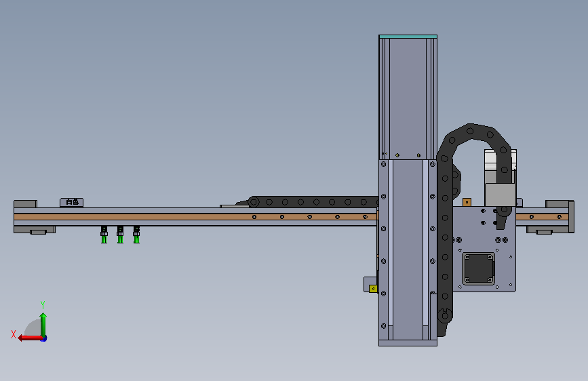Select the brown strip on the left rail
This screenshot has height=381, width=588.
tap(195, 217)
